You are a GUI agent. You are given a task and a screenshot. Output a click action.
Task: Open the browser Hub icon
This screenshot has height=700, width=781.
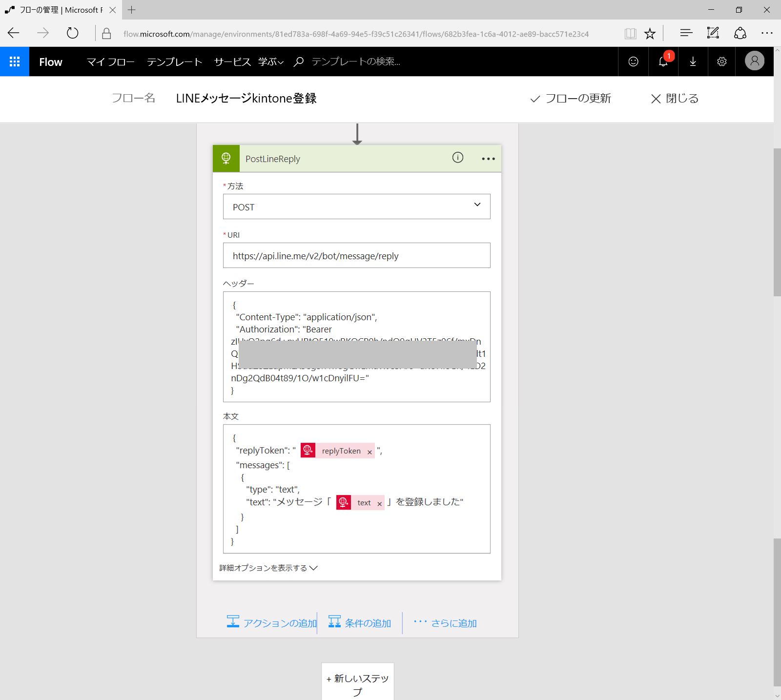tap(686, 33)
